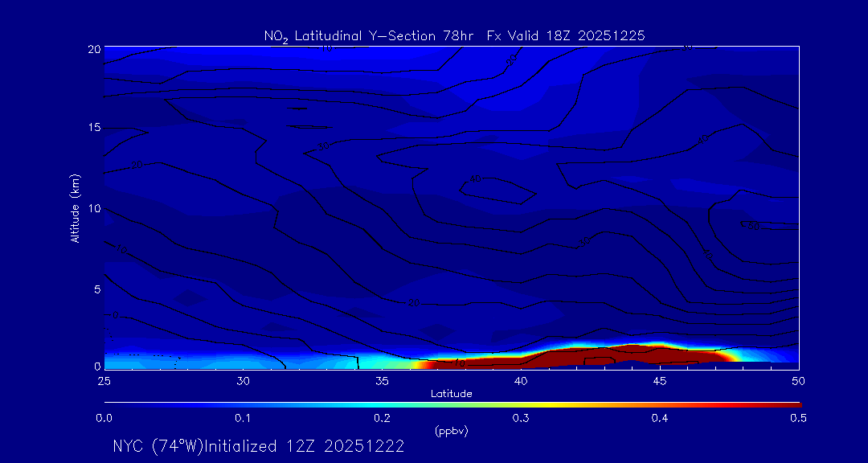868x463 pixels.
Task: Click the "0.1" color bar label
Action: coord(243,419)
